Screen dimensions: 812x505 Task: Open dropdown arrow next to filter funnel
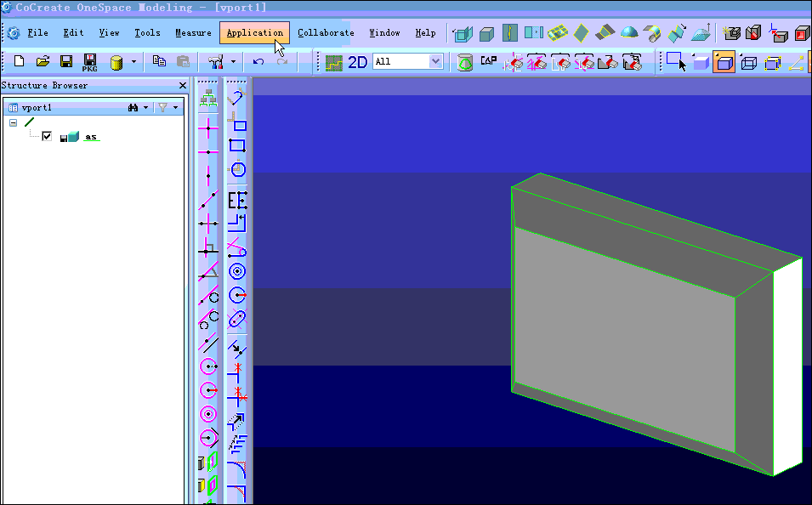tap(175, 108)
